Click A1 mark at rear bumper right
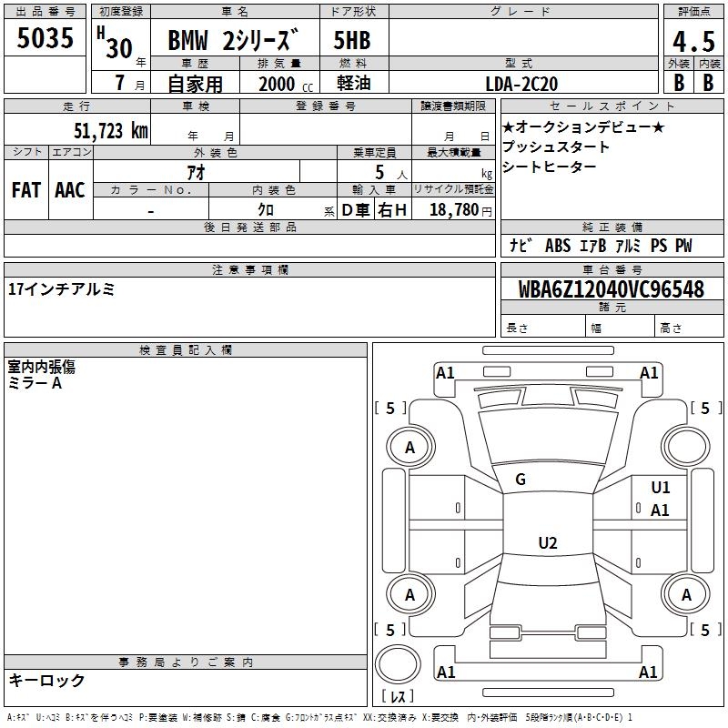This screenshot has width=728, height=728. [648, 672]
